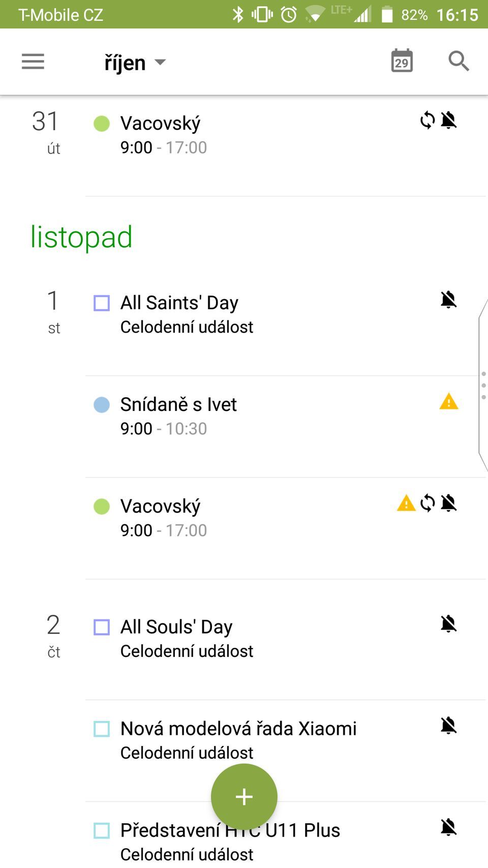Tap the warning triangle on Snídaně s Ivet
The height and width of the screenshot is (868, 488).
pos(448,401)
